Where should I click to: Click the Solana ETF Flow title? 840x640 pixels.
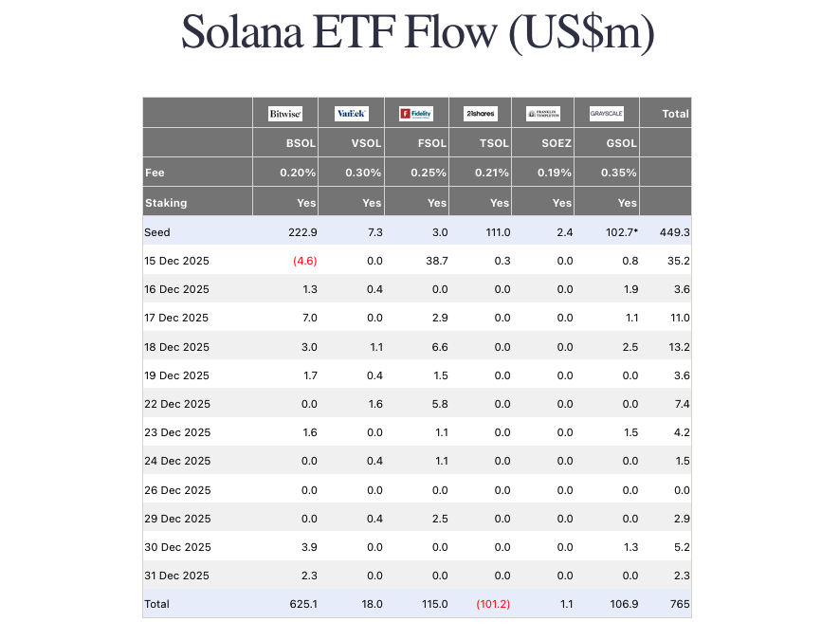coord(418,32)
